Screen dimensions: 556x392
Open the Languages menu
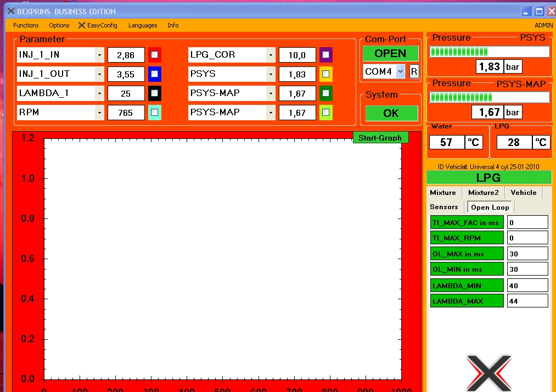coord(143,25)
